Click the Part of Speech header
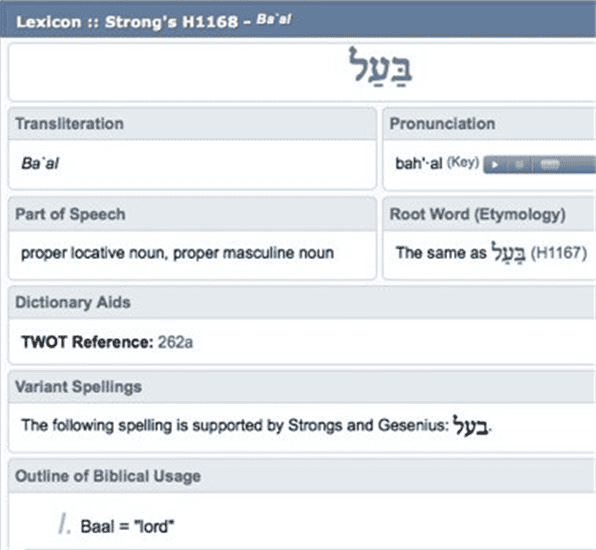 192,214
